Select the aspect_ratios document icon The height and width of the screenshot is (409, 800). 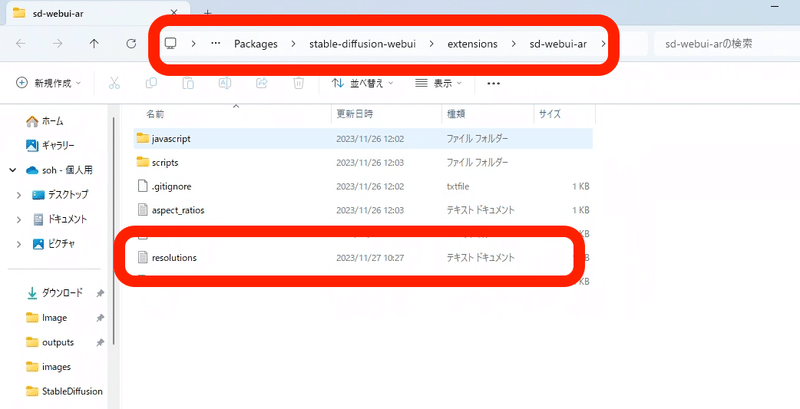pyautogui.click(x=143, y=210)
